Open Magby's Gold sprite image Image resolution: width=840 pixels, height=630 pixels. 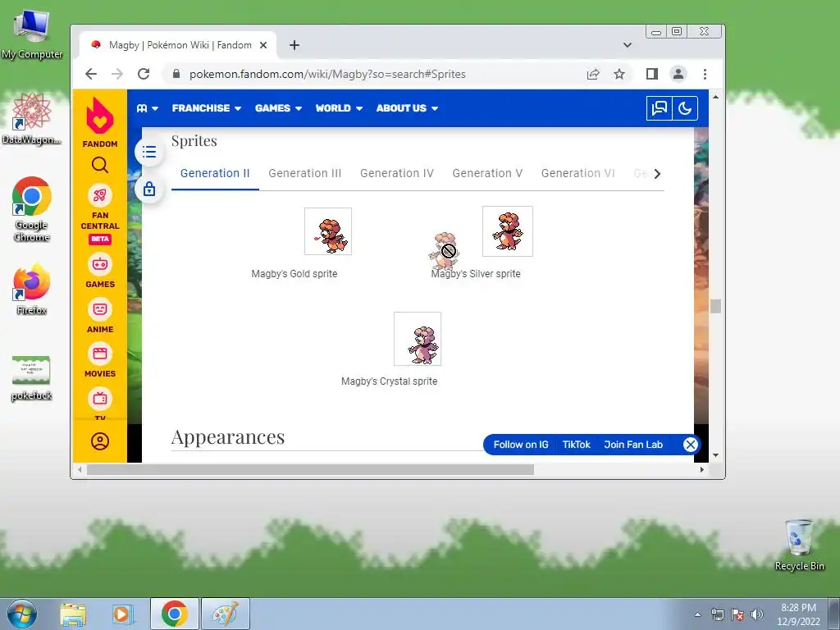[328, 231]
